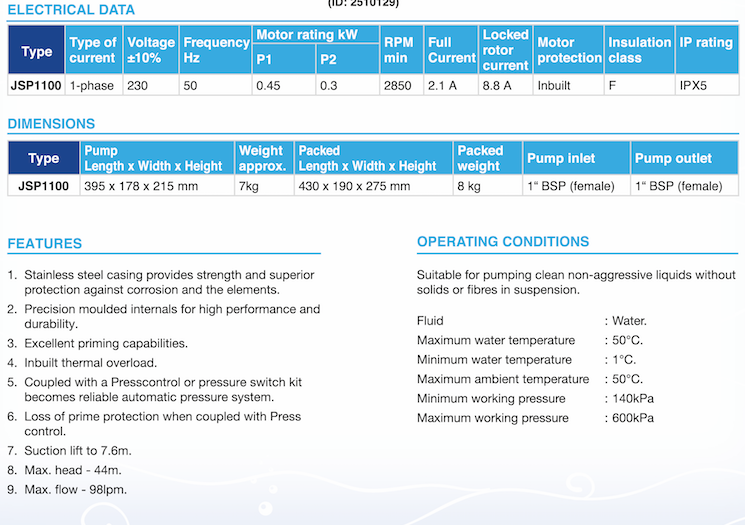
Task: Select the 'Voltage ±10%' column header
Action: [151, 50]
